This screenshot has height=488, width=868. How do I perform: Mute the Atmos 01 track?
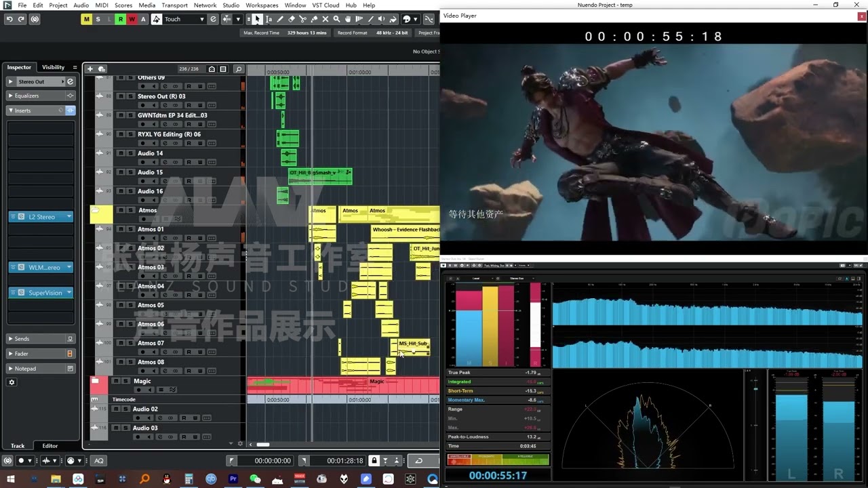point(121,229)
